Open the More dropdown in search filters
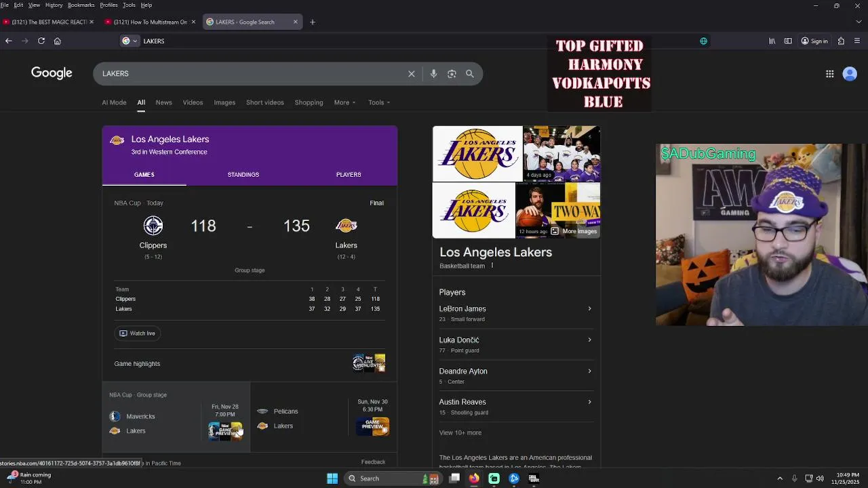The height and width of the screenshot is (488, 868). [344, 102]
